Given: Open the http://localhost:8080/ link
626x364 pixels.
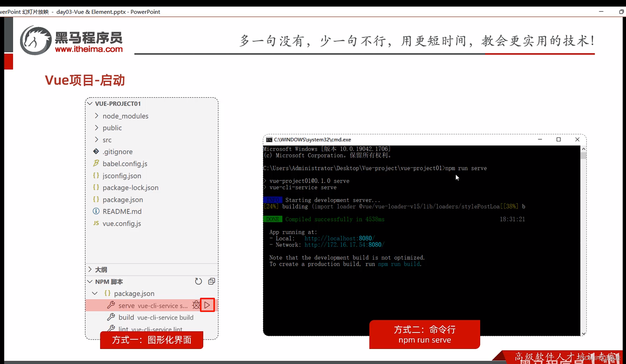Looking at the screenshot, I should pyautogui.click(x=339, y=238).
